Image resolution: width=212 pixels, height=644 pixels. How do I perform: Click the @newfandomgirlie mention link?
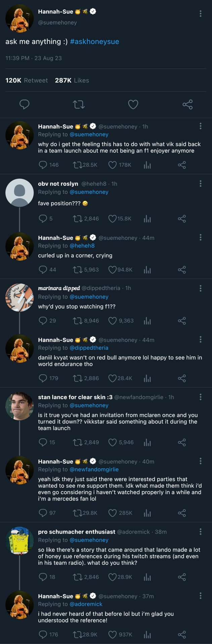pyautogui.click(x=94, y=470)
